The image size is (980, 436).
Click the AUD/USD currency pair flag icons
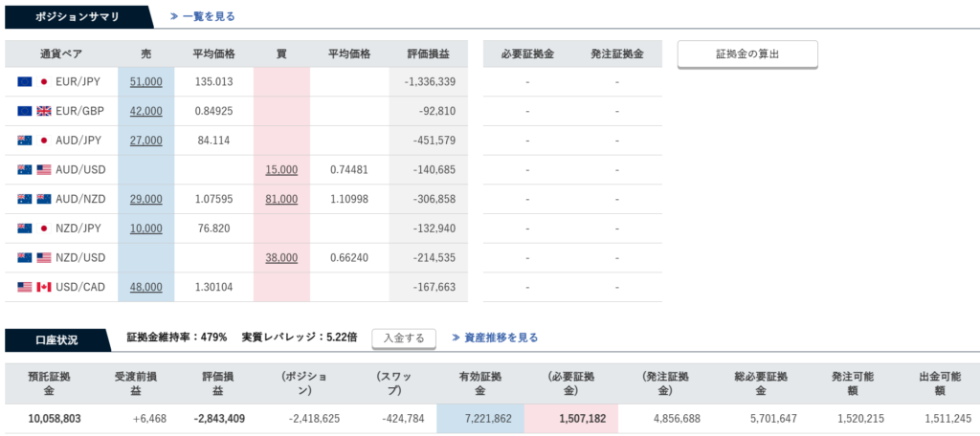tap(33, 170)
